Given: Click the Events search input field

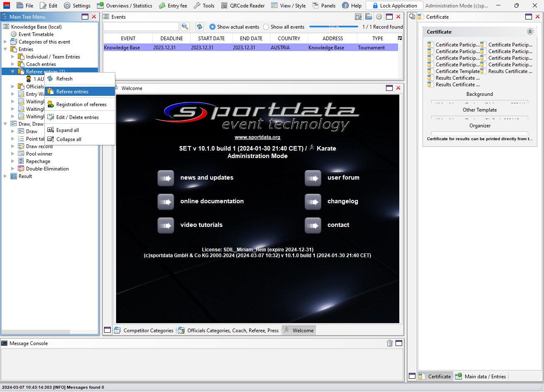Looking at the screenshot, I should click(141, 27).
